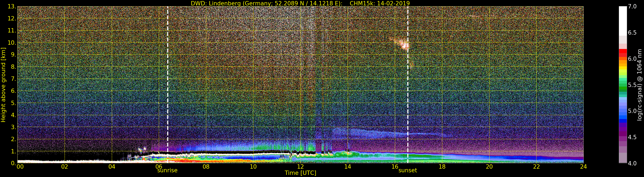Click the height axis tick label 10.
This screenshot has height=177, width=644.
[12, 43]
